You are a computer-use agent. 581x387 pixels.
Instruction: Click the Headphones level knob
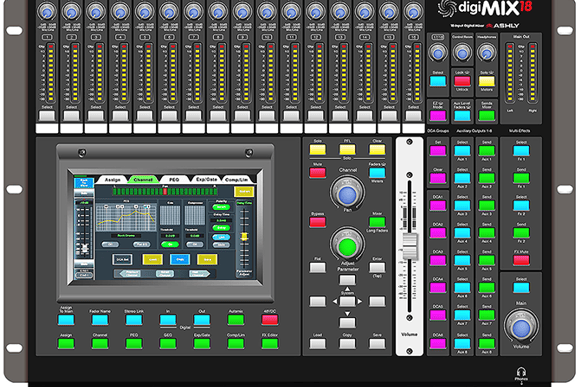487,53
